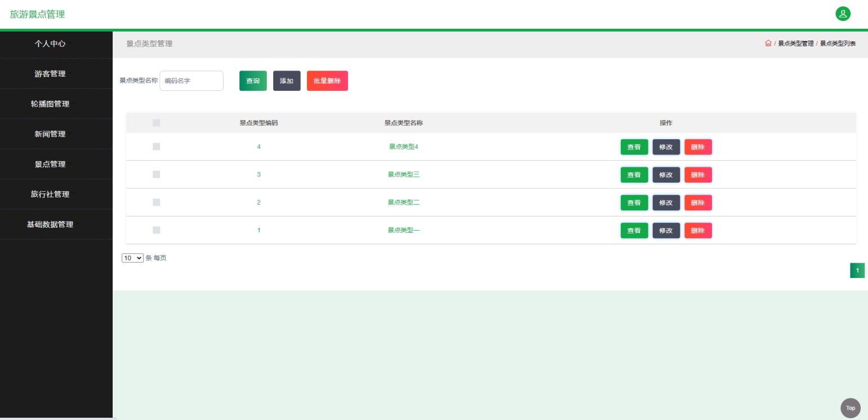Click the 查询 search button
This screenshot has width=868, height=420.
[x=253, y=81]
